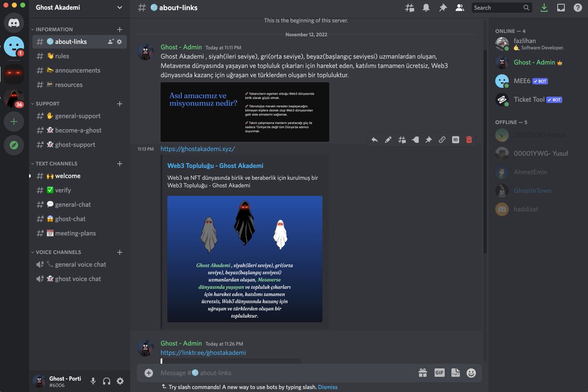Open Ghost Akademi server dropdown menu
The width and height of the screenshot is (588, 392).
pos(120,7)
